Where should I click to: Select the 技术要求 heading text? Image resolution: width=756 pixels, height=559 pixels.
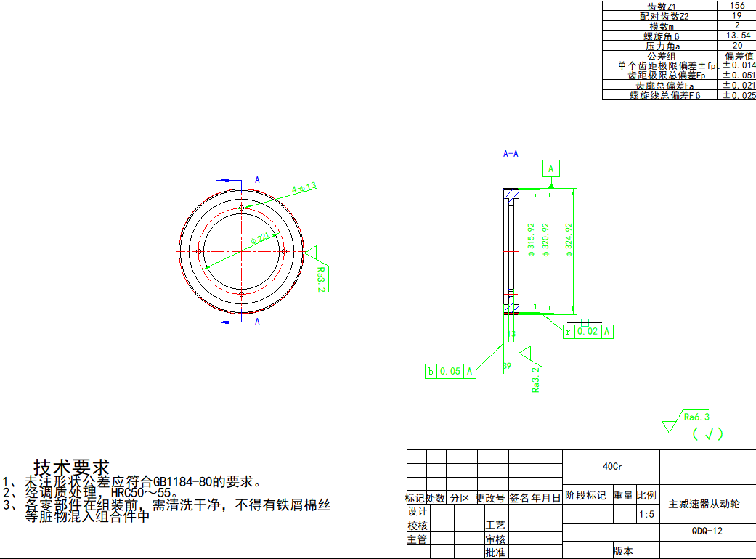[x=71, y=466]
